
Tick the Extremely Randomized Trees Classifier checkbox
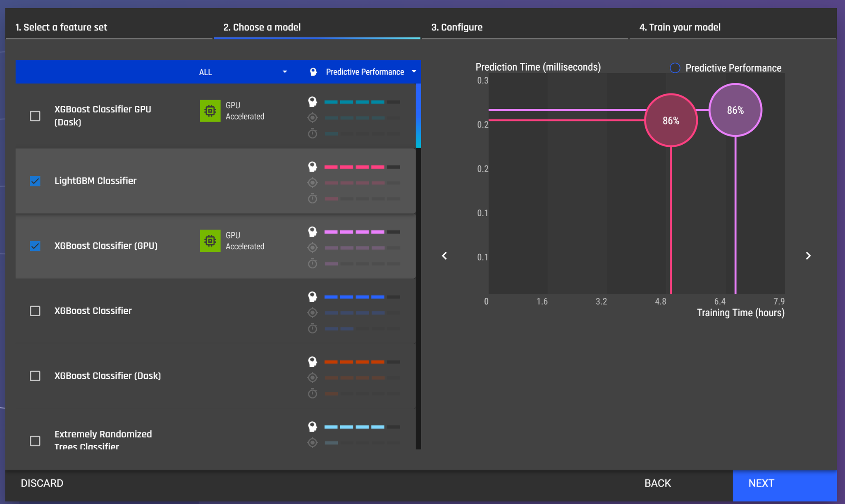pos(35,441)
